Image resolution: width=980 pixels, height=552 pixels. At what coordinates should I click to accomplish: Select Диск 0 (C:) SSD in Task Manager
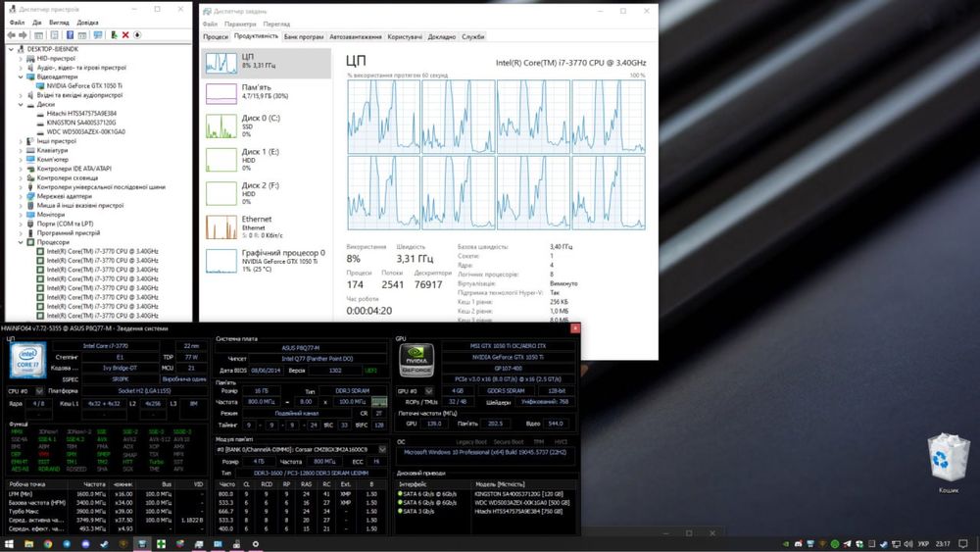pos(267,125)
